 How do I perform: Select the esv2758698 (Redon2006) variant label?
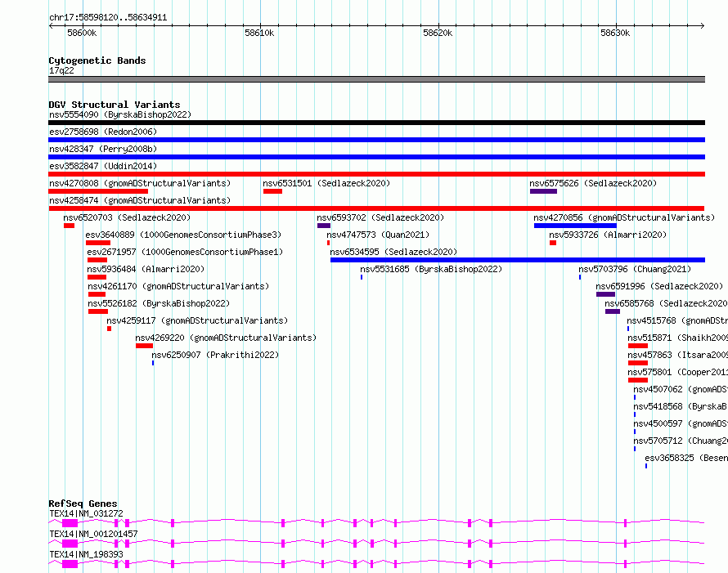click(103, 132)
